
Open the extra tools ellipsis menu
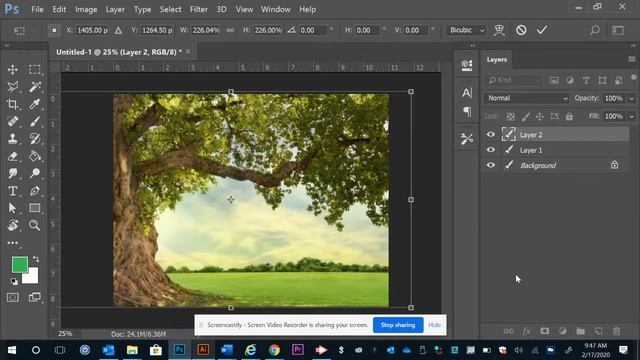click(13, 243)
